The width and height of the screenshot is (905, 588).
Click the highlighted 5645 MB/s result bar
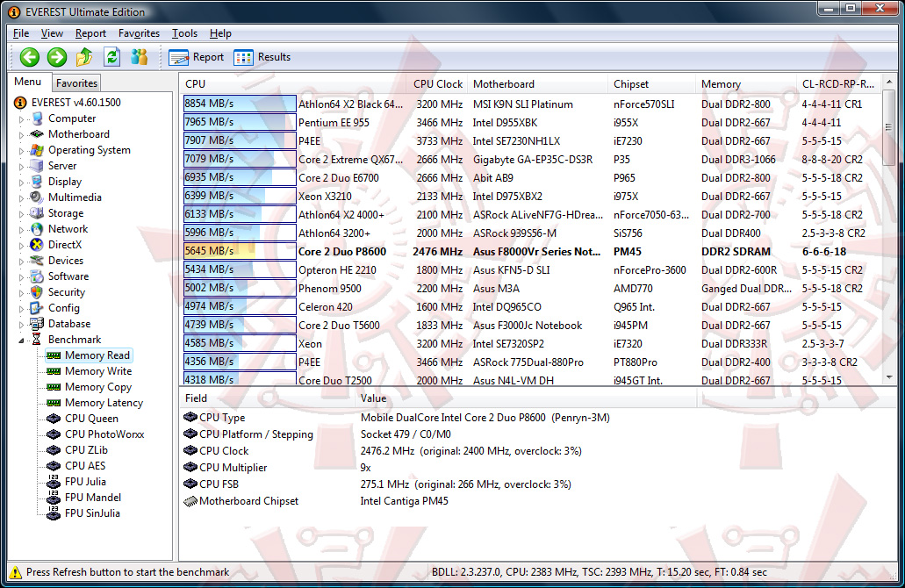[240, 251]
